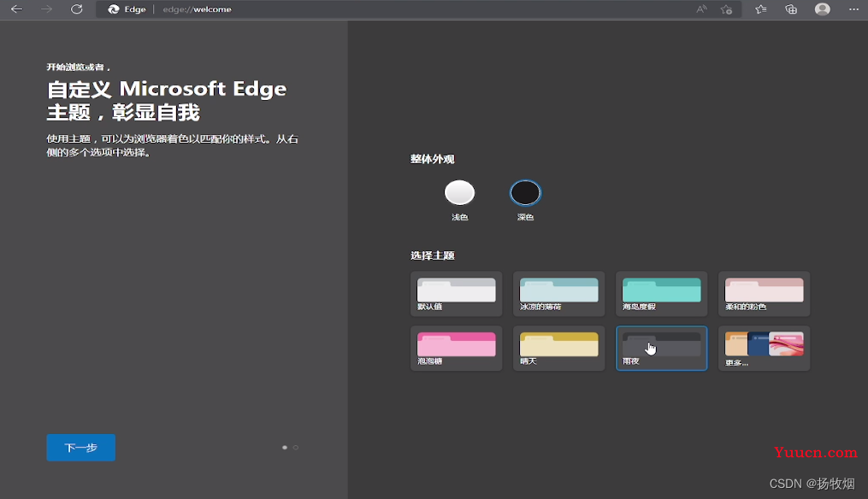Choose the 海岛度假 theme
The width and height of the screenshot is (868, 499).
[x=662, y=294]
